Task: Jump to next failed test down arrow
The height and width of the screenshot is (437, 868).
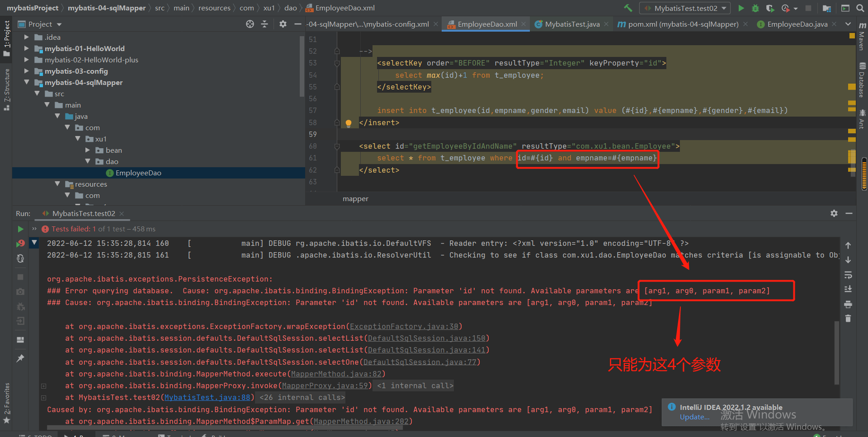Action: tap(848, 260)
